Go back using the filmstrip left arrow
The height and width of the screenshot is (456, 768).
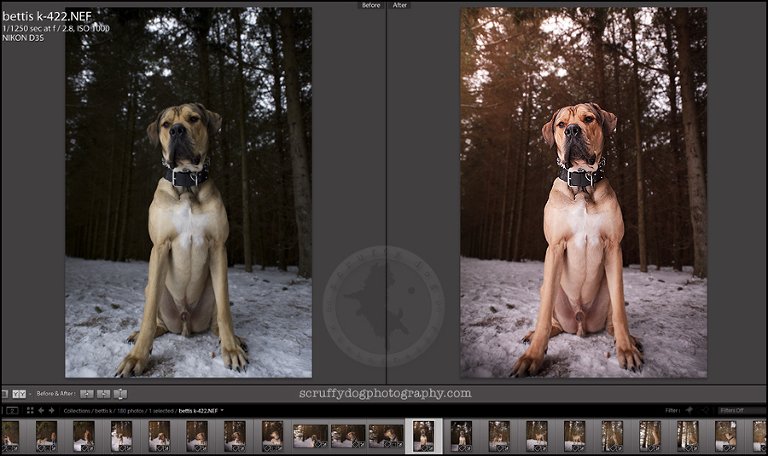coord(40,411)
